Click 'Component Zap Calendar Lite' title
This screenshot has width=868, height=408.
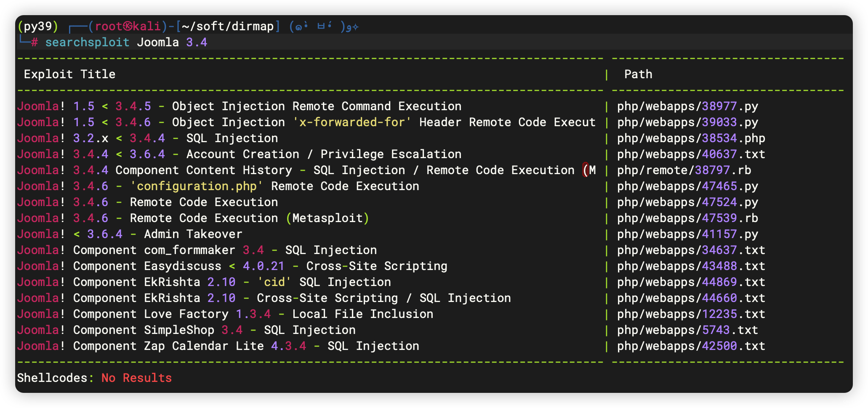click(x=168, y=346)
